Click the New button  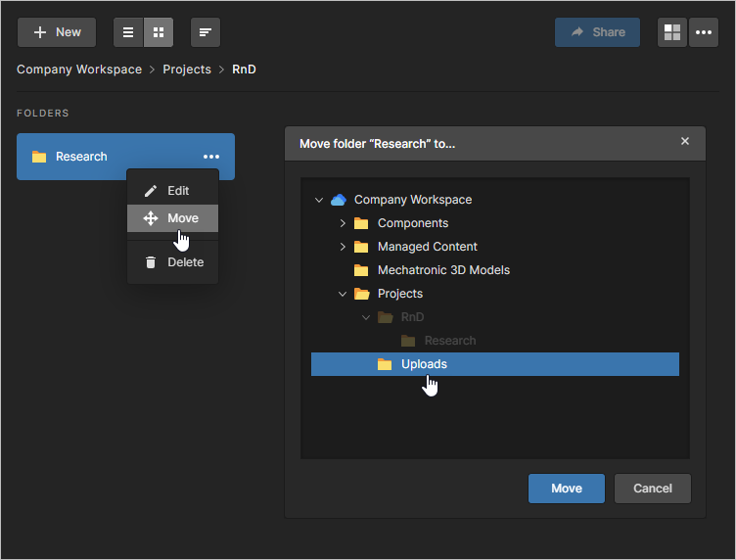pos(57,32)
